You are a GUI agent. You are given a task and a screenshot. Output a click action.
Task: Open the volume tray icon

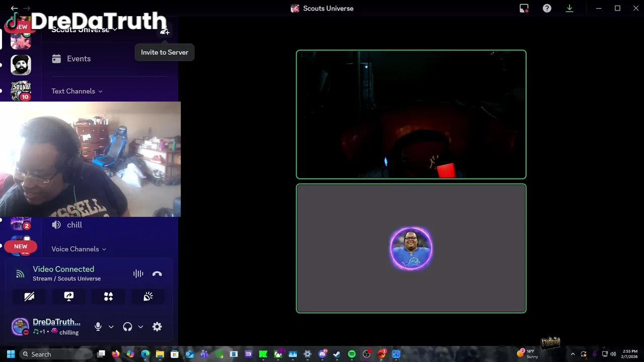613,354
